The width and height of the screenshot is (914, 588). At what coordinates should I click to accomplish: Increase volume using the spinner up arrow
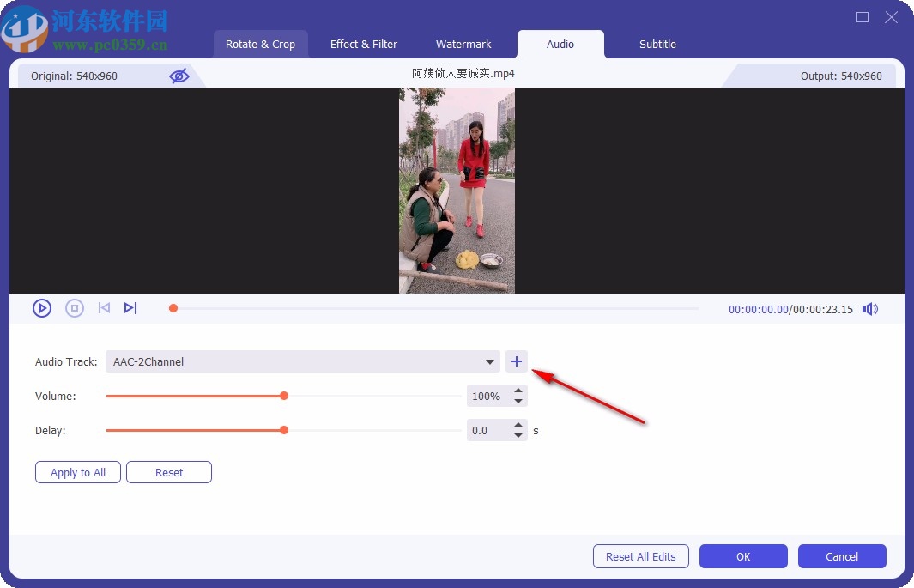pos(518,391)
